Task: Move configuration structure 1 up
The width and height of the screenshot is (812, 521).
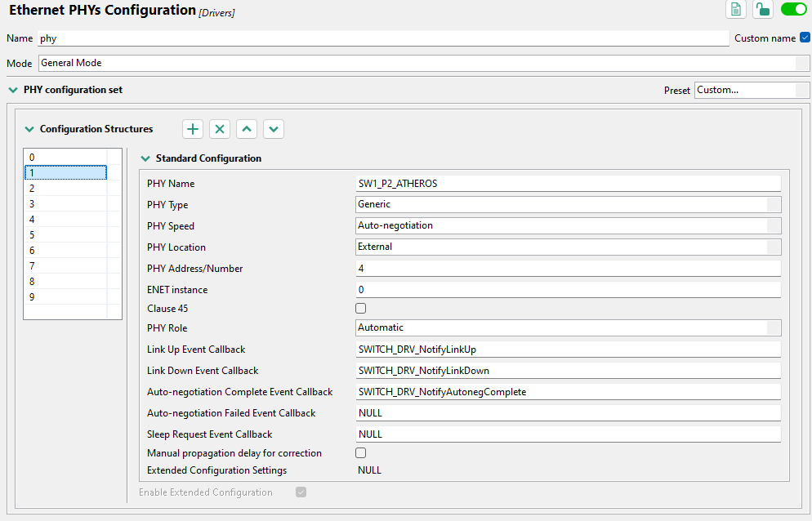Action: (x=246, y=128)
